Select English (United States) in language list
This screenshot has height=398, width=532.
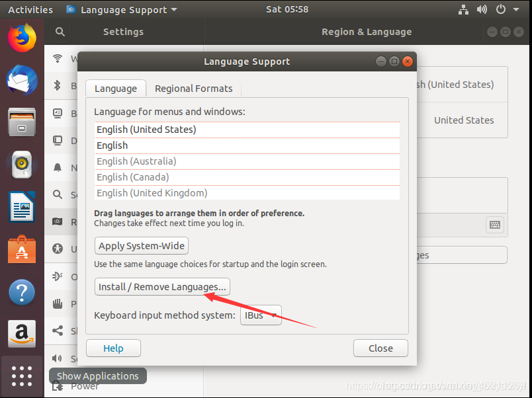[247, 130]
